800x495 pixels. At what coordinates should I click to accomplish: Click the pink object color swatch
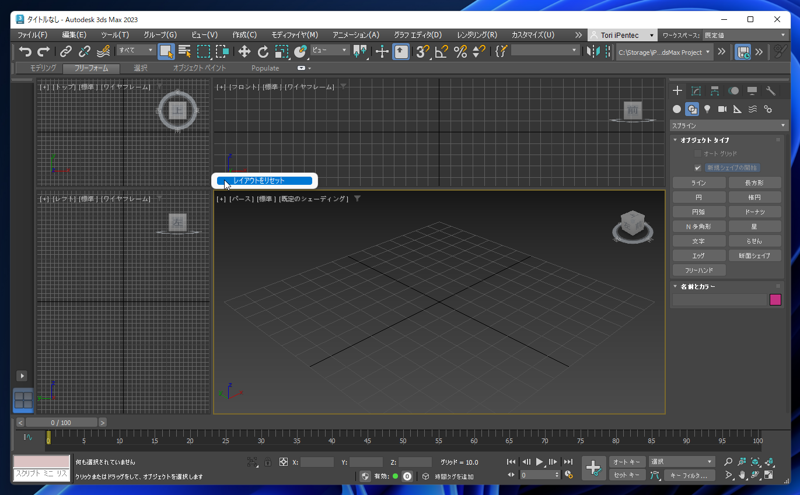tap(775, 300)
